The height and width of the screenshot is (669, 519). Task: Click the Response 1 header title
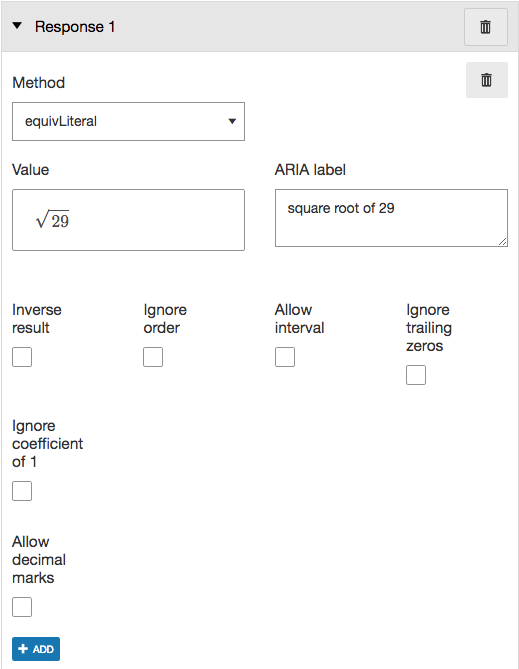[x=75, y=27]
